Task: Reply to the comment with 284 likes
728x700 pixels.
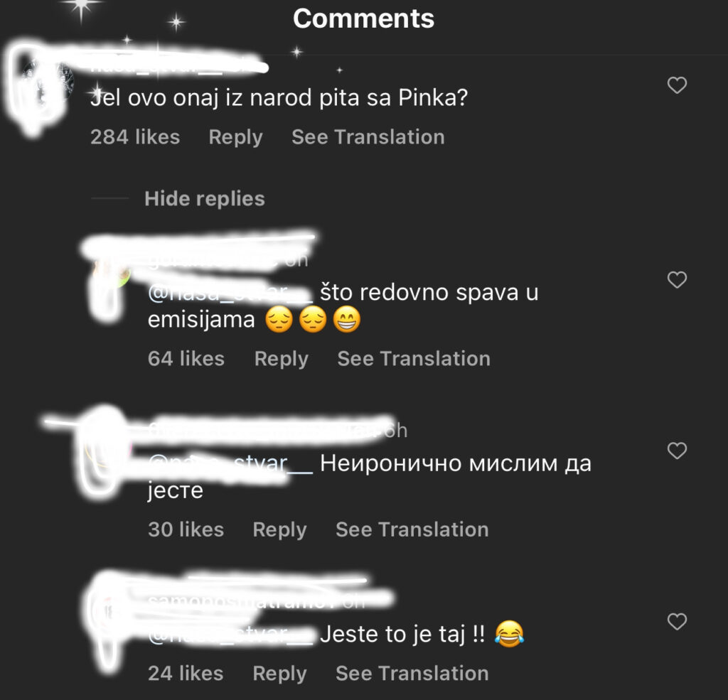Action: pos(236,137)
